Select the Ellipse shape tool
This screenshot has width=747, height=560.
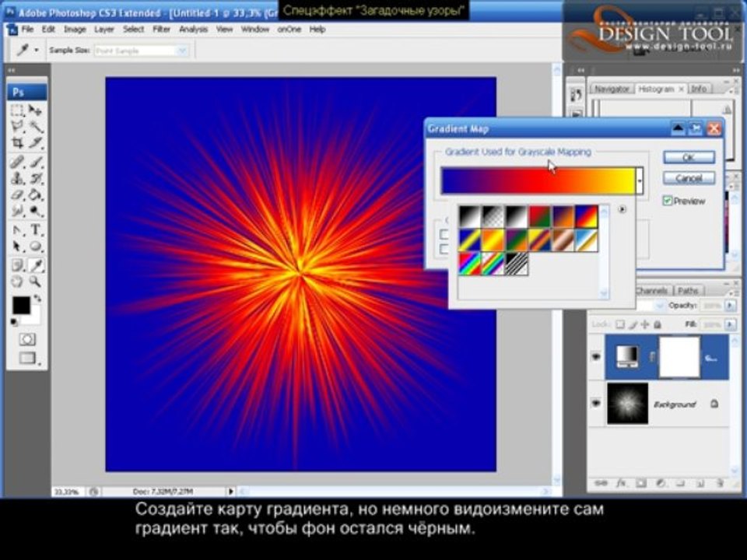coord(35,247)
